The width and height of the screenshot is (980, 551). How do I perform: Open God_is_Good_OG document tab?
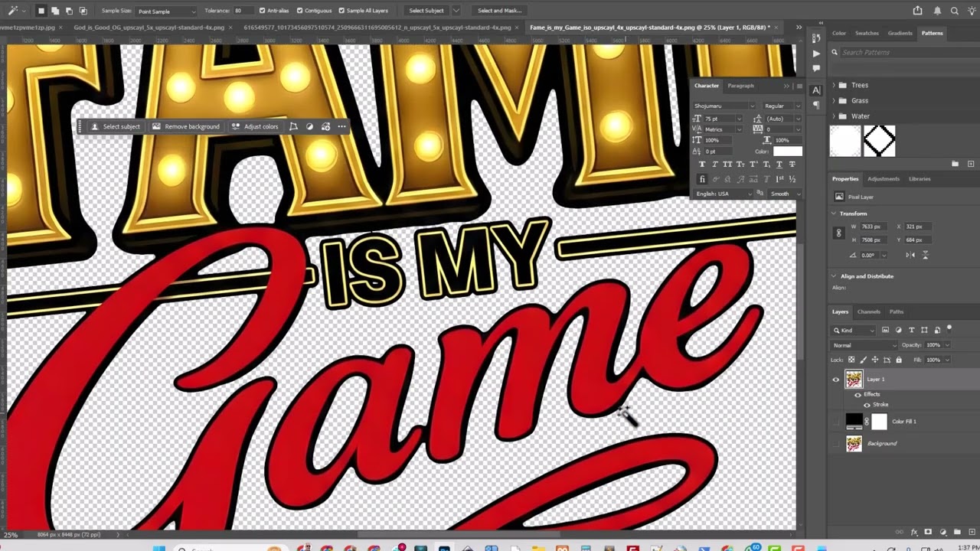[149, 27]
